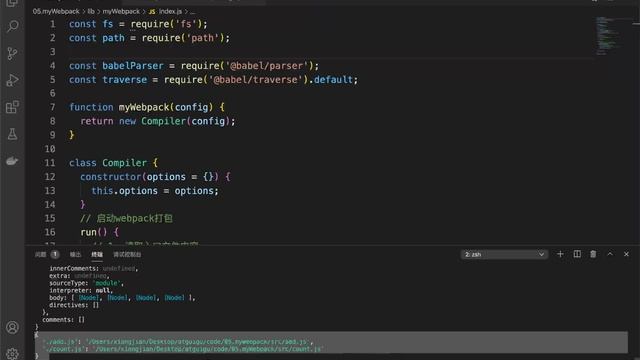Click the 05.myWebpack breadcrumb

click(x=56, y=11)
